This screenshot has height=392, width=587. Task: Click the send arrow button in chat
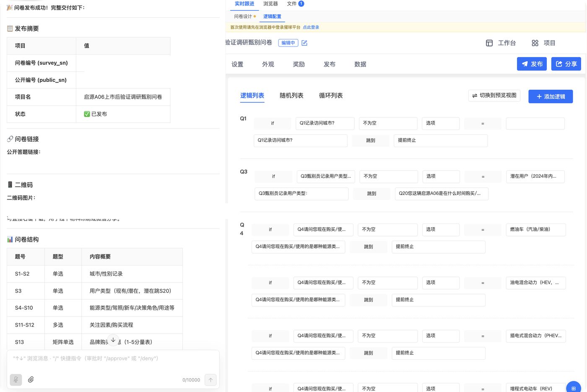tap(210, 380)
